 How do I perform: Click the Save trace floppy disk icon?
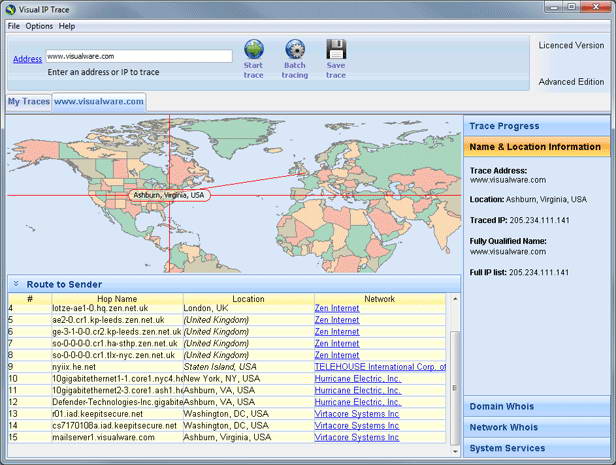336,49
